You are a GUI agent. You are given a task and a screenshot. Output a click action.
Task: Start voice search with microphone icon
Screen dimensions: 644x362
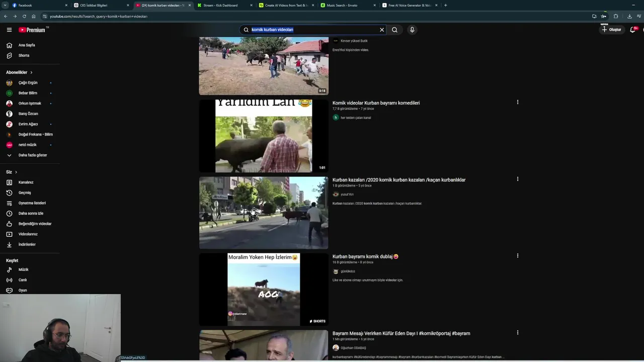coord(412,30)
